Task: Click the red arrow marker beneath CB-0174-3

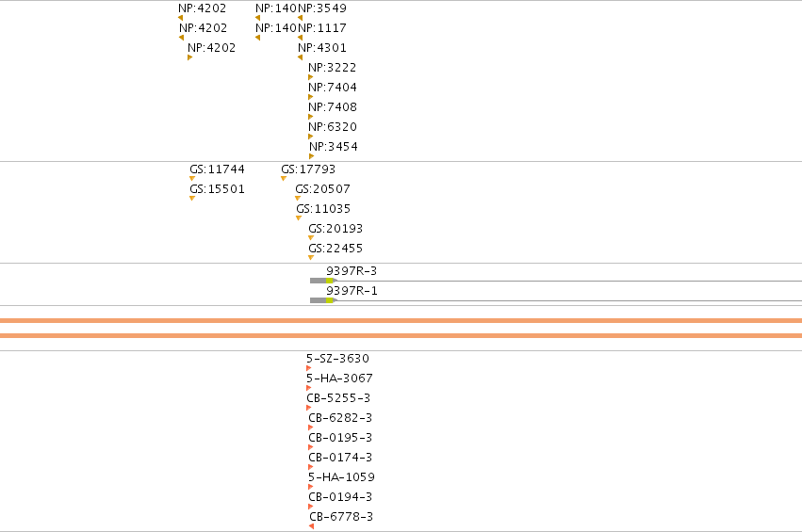Action: point(310,467)
